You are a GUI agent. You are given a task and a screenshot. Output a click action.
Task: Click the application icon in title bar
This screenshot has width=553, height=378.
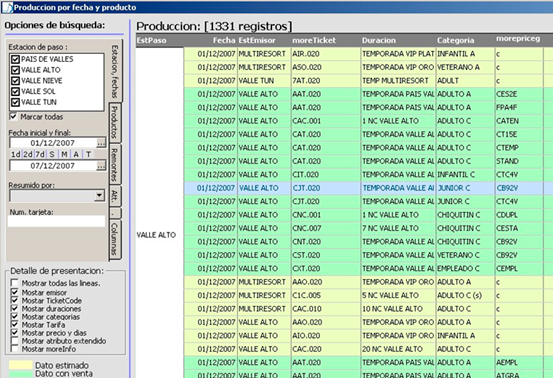point(7,7)
